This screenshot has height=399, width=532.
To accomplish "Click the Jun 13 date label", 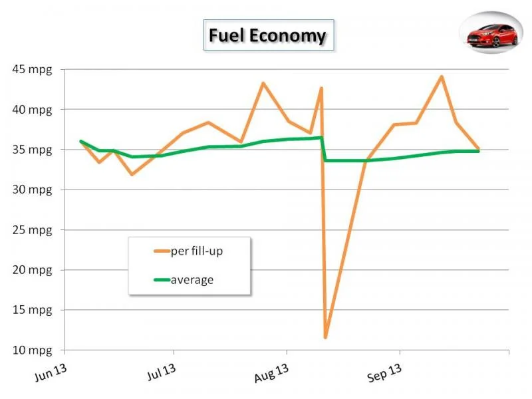I will [51, 372].
